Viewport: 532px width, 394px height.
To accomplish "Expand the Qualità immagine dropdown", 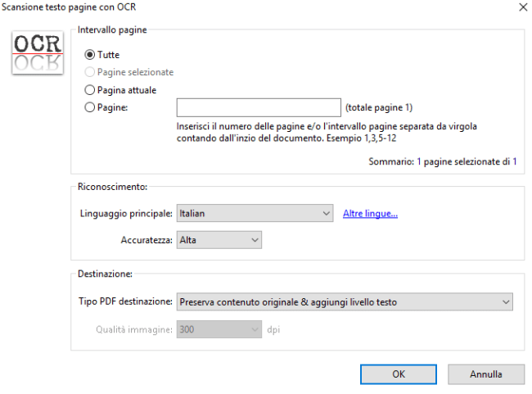I will point(219,328).
